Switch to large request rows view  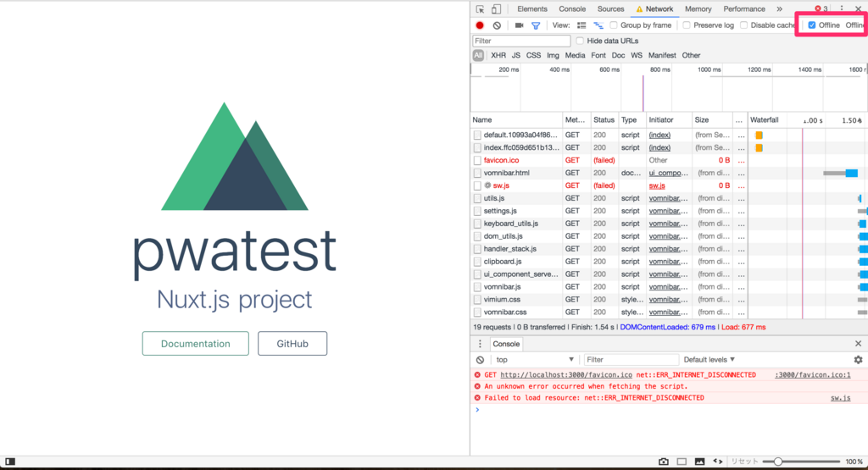point(581,25)
